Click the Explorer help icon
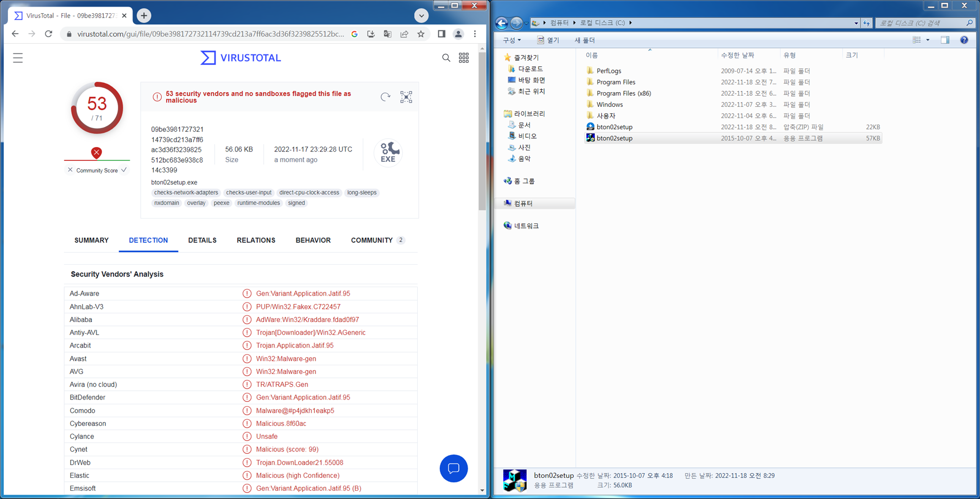 [x=964, y=40]
